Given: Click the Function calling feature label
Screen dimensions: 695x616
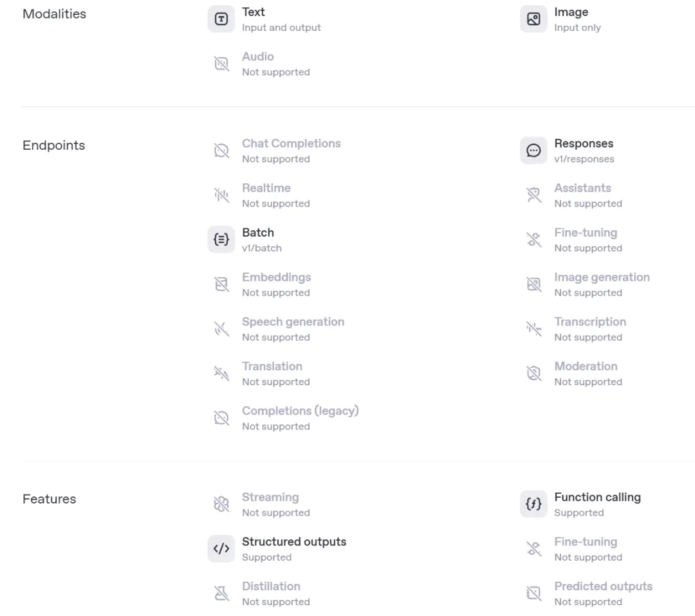Looking at the screenshot, I should (597, 497).
